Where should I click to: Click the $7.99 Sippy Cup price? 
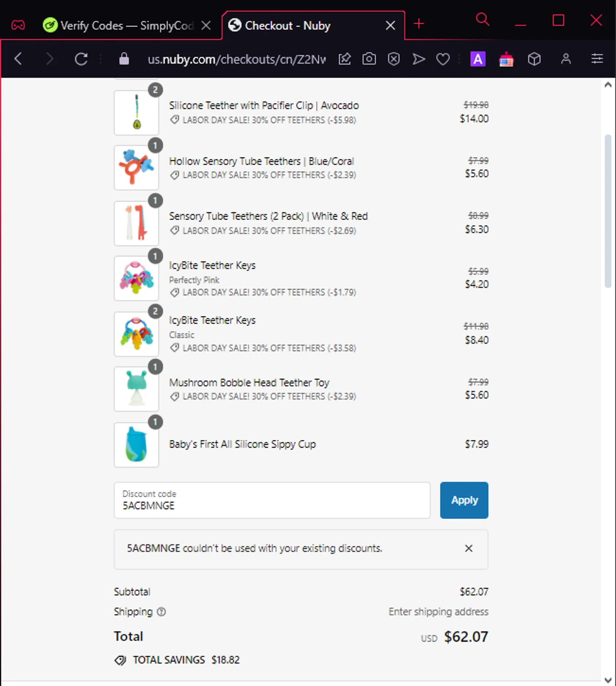(477, 444)
